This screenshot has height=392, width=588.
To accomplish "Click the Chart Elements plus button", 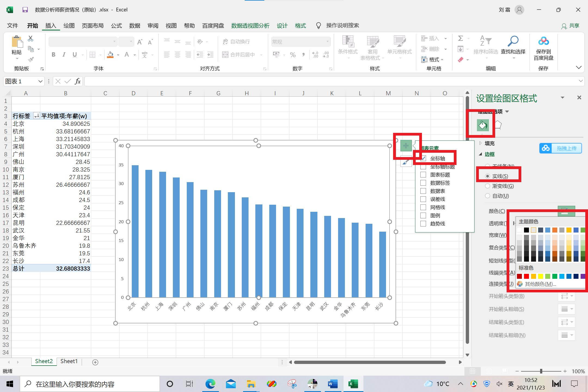I will 406,146.
